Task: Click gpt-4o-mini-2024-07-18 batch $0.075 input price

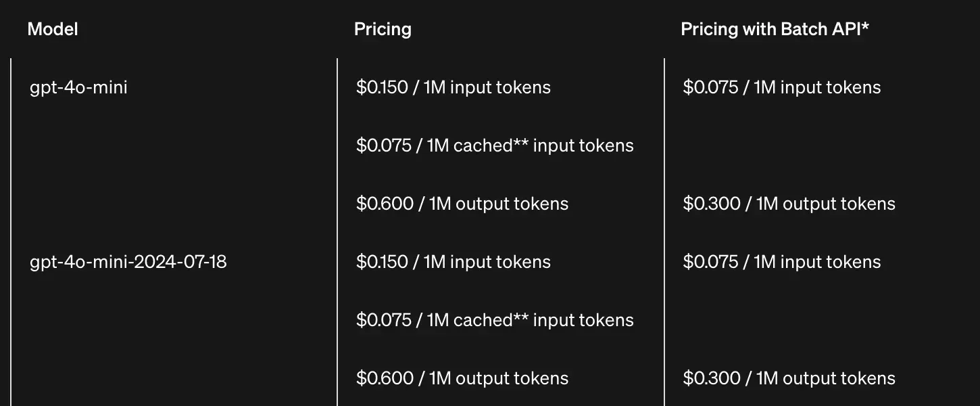Action: coord(782,262)
